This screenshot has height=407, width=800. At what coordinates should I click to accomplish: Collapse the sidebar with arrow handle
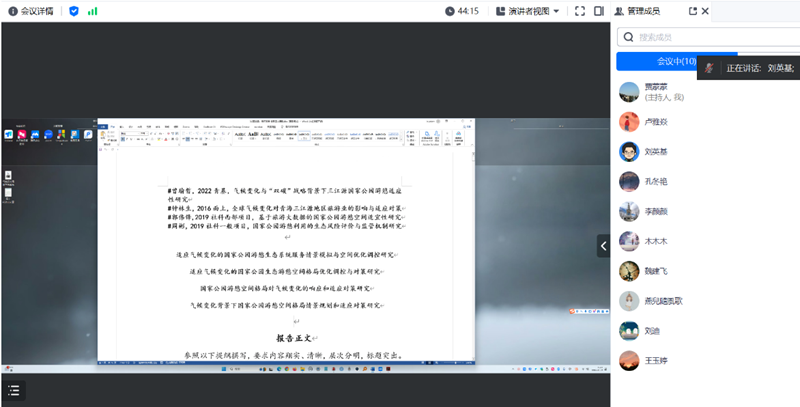[x=604, y=245]
